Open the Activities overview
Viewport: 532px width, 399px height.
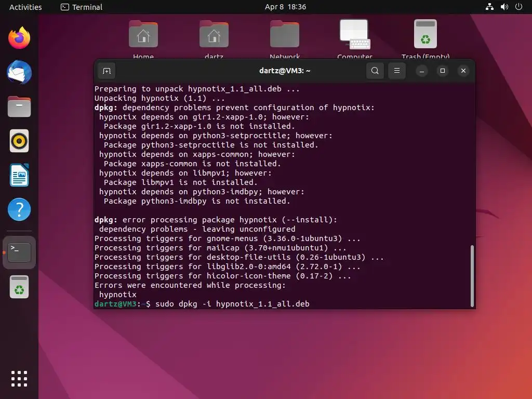[x=25, y=7]
